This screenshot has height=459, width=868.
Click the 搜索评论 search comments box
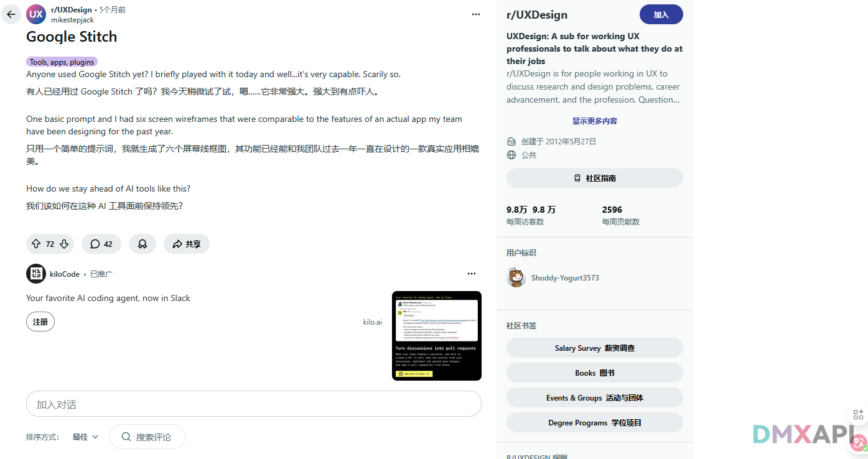click(147, 437)
